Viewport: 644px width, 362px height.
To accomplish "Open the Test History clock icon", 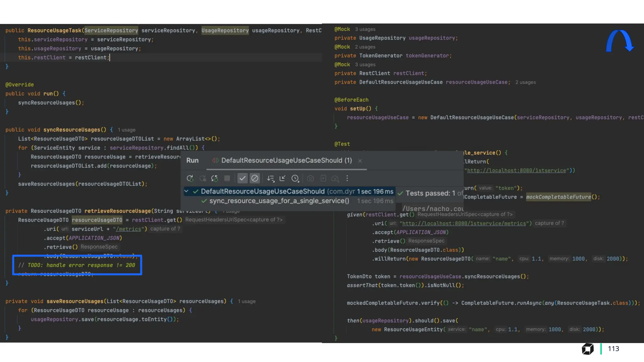I will click(x=295, y=178).
